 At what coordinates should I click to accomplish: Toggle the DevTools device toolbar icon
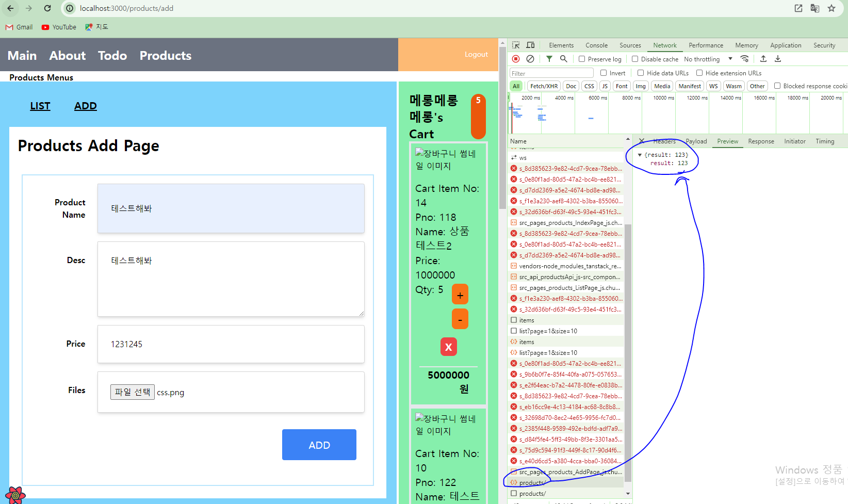[x=530, y=45]
